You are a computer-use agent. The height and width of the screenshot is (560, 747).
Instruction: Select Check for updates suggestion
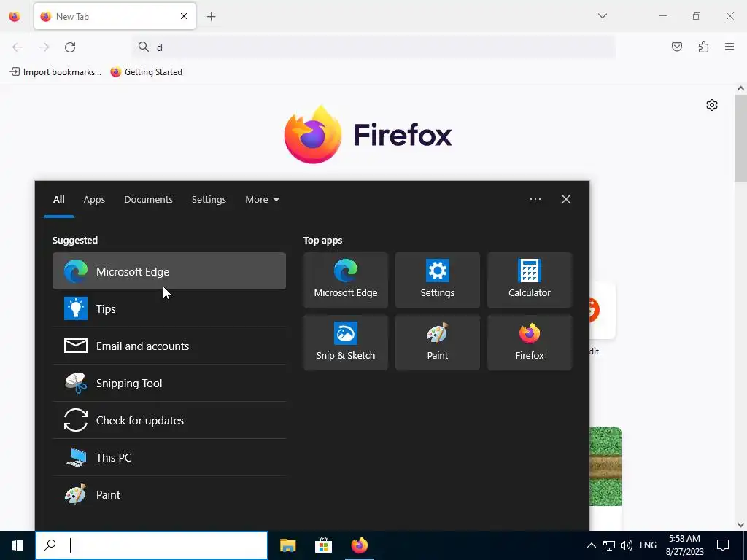tap(169, 420)
